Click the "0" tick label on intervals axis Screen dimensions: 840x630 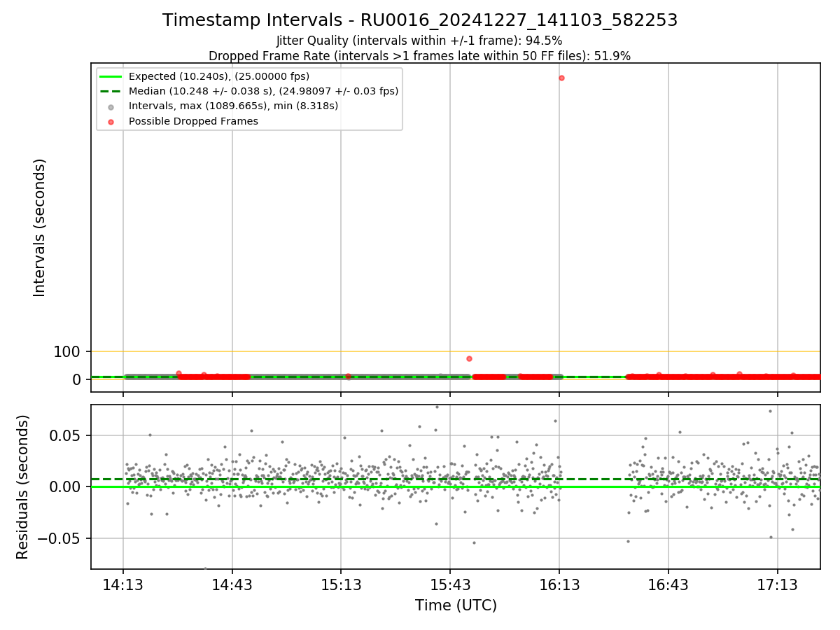(x=77, y=379)
